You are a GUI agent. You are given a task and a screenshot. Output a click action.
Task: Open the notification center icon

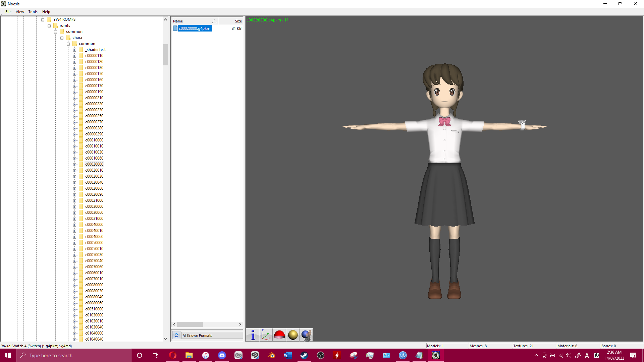633,355
